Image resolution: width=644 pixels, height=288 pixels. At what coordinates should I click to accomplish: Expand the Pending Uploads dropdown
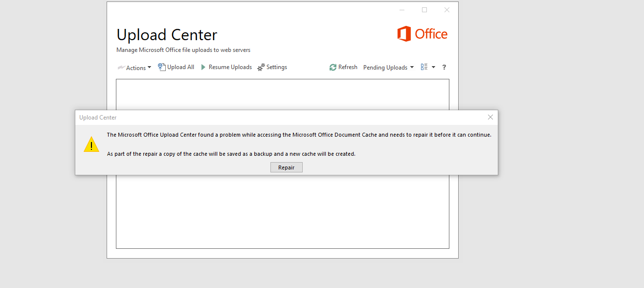[389, 68]
